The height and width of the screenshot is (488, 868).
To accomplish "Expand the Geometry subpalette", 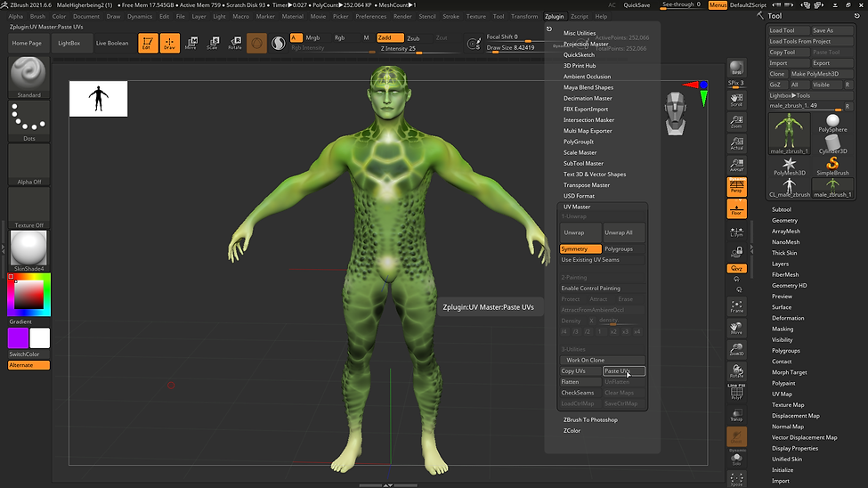I will [784, 221].
